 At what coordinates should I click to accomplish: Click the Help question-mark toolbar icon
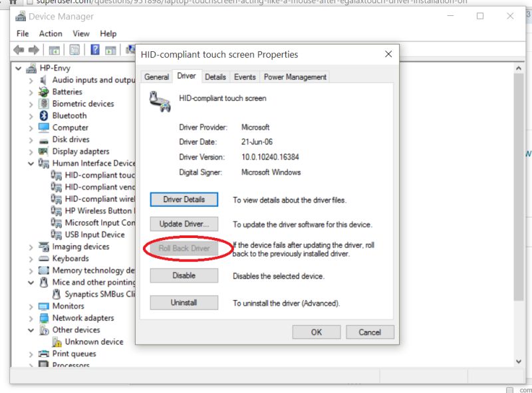tap(95, 50)
